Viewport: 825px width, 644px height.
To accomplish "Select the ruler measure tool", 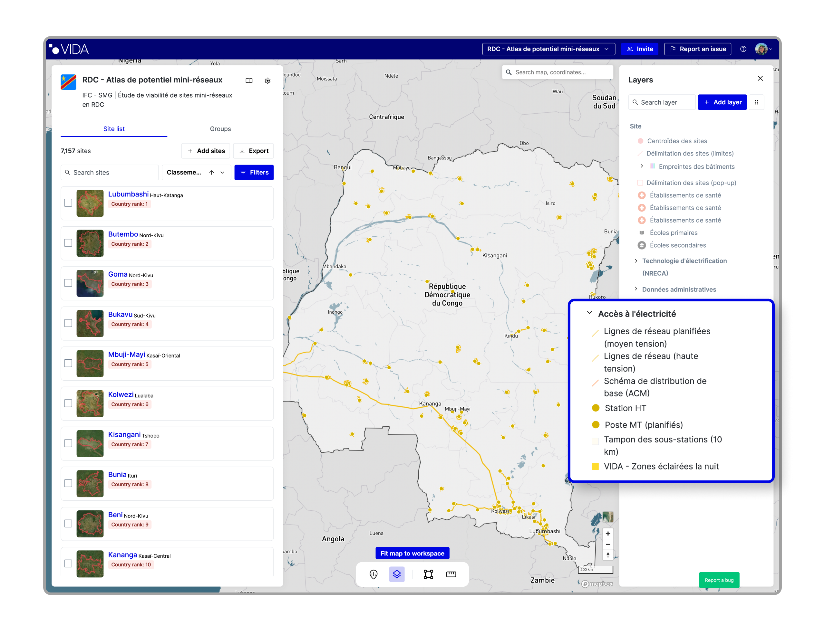I will click(x=451, y=574).
